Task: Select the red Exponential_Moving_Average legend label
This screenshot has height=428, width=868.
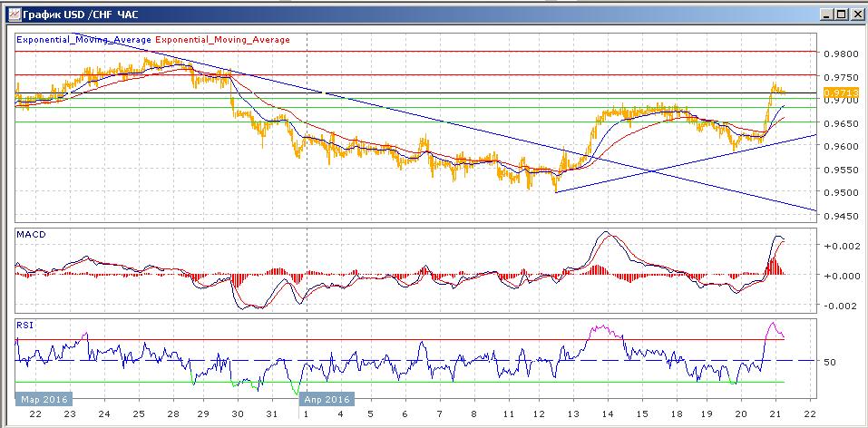Action: pyautogui.click(x=223, y=40)
